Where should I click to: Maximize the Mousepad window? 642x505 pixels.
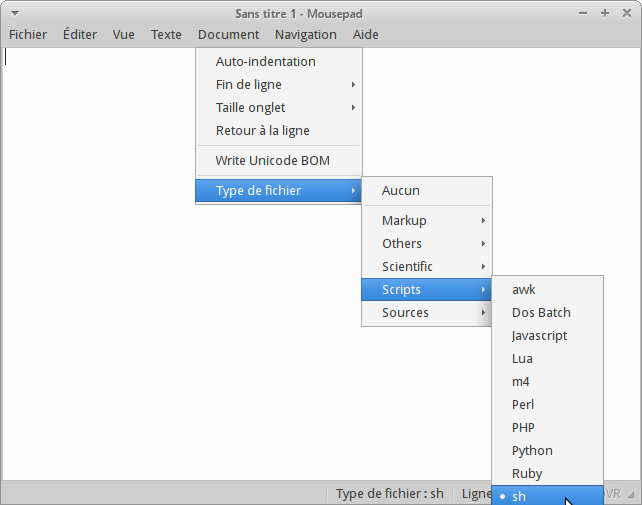[x=605, y=13]
